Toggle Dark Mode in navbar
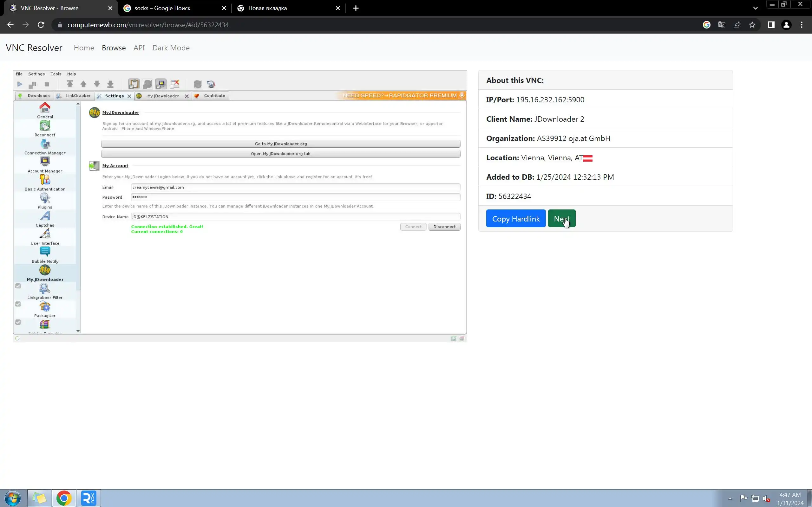This screenshot has height=507, width=812. pos(171,48)
